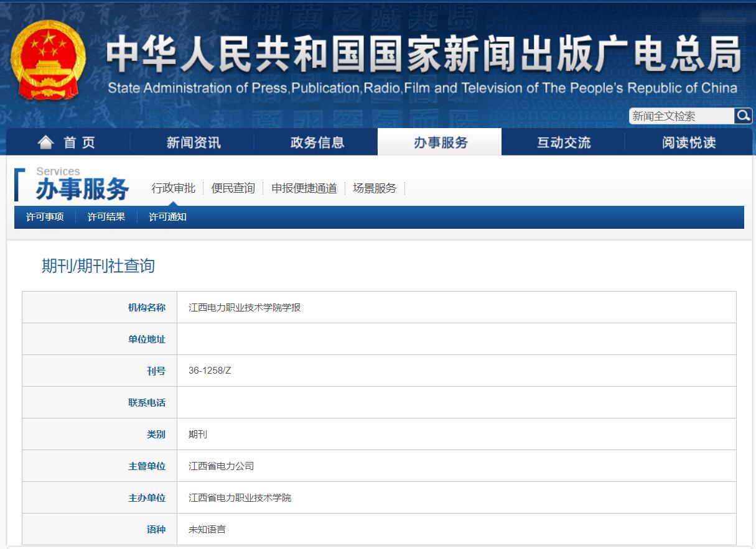Click the 主办单位 label cell
The width and height of the screenshot is (756, 549).
click(100, 497)
